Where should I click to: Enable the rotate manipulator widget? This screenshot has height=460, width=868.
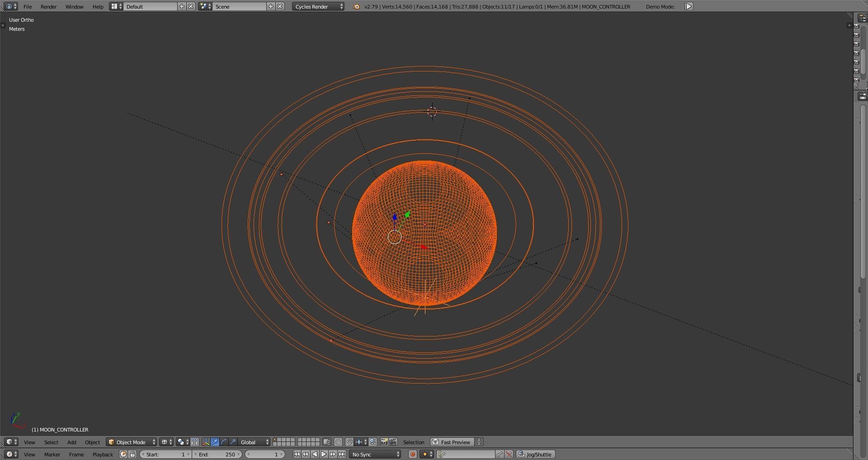click(x=224, y=442)
